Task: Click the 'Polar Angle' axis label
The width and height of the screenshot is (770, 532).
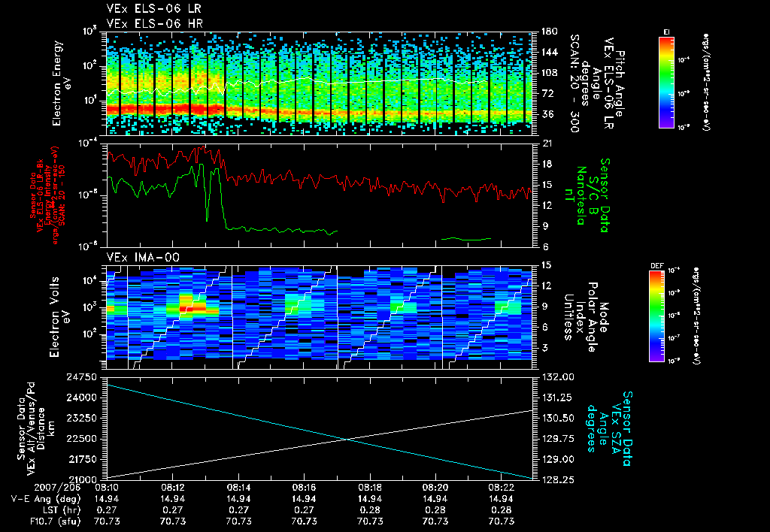Action: tap(592, 317)
